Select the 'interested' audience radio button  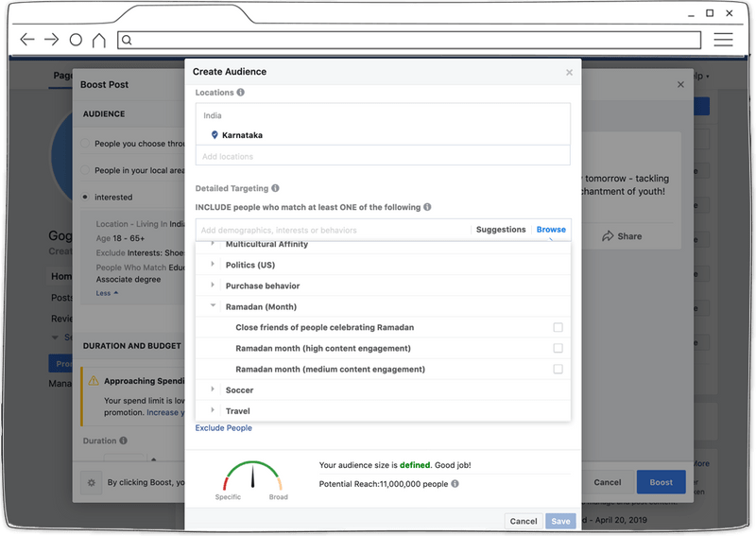pos(85,197)
